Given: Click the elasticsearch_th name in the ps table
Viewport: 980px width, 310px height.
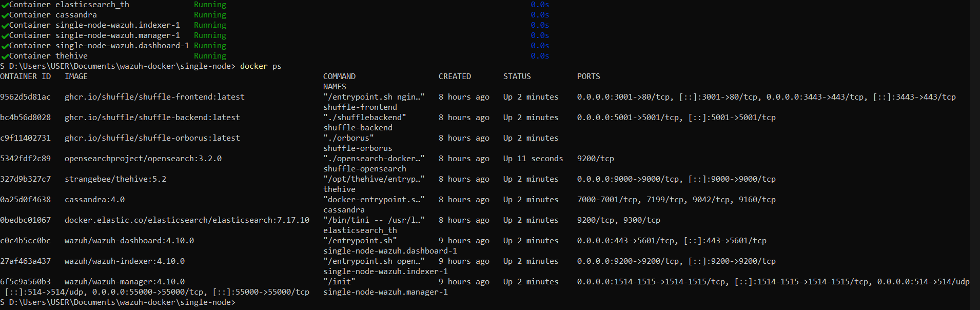Looking at the screenshot, I should 360,230.
